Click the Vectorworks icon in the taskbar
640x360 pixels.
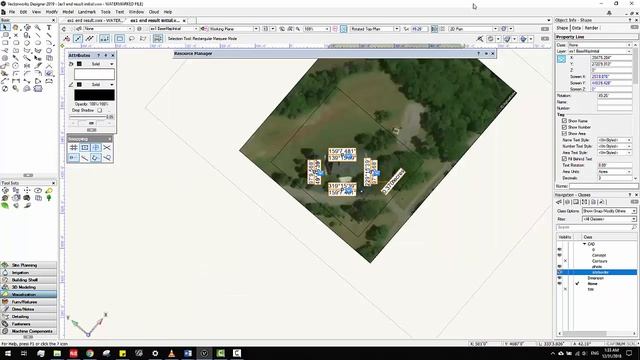[204, 353]
